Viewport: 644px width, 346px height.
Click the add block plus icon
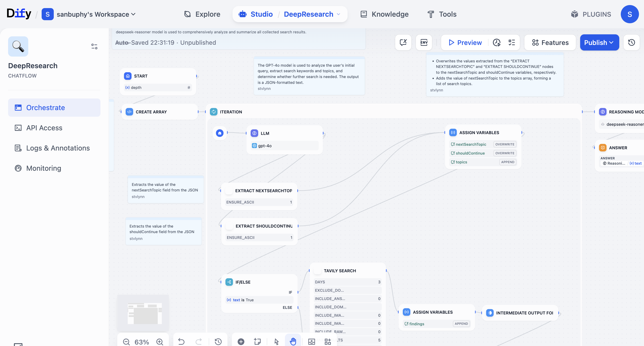(241, 341)
